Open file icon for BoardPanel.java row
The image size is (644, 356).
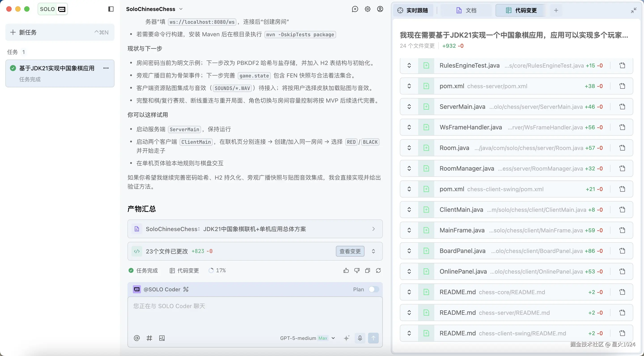[x=622, y=251]
